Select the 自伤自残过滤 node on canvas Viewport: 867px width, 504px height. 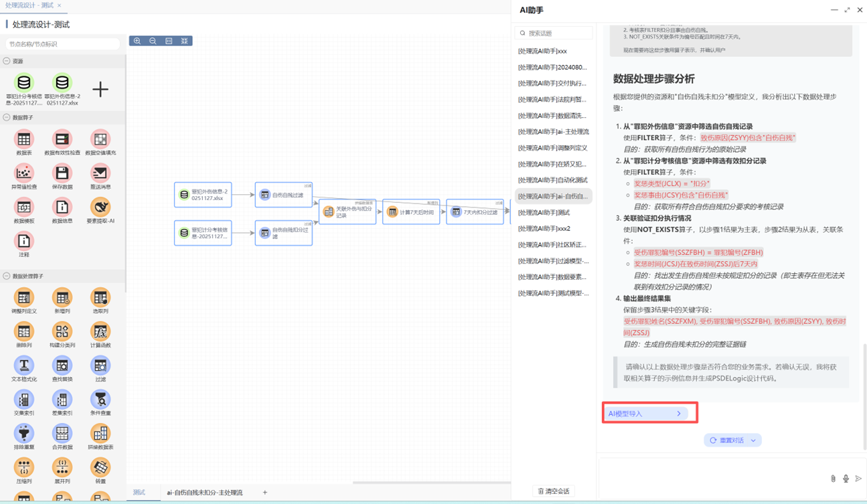pos(283,195)
